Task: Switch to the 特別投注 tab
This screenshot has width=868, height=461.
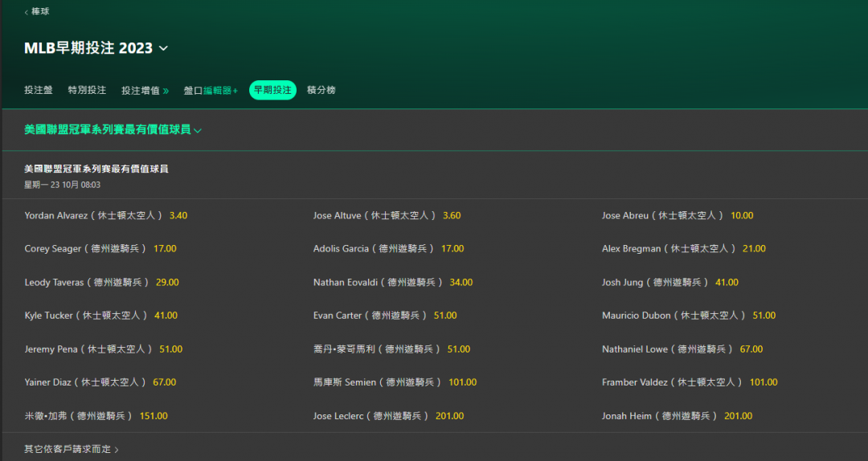Action: 87,90
